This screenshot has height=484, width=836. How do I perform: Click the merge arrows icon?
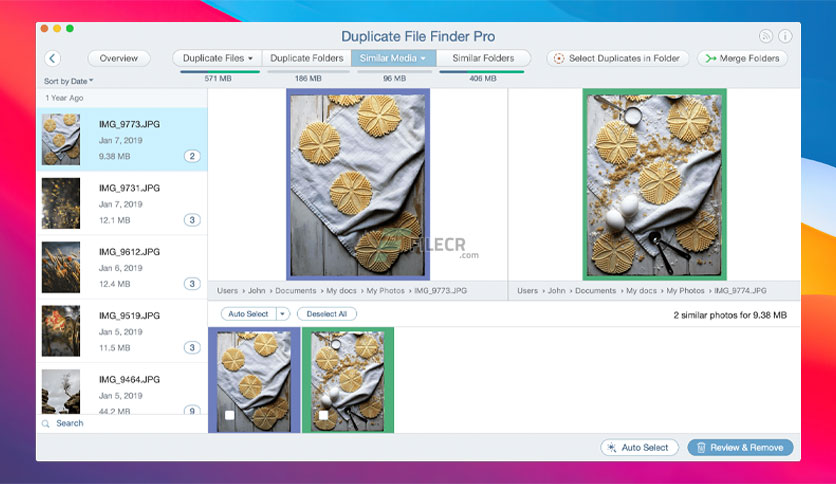pyautogui.click(x=711, y=59)
